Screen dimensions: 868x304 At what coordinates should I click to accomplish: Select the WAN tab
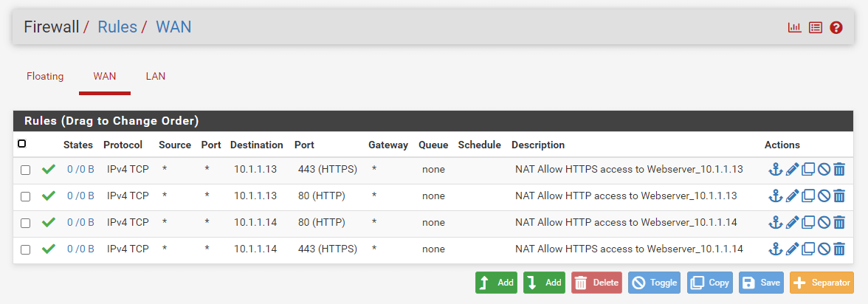click(x=105, y=77)
